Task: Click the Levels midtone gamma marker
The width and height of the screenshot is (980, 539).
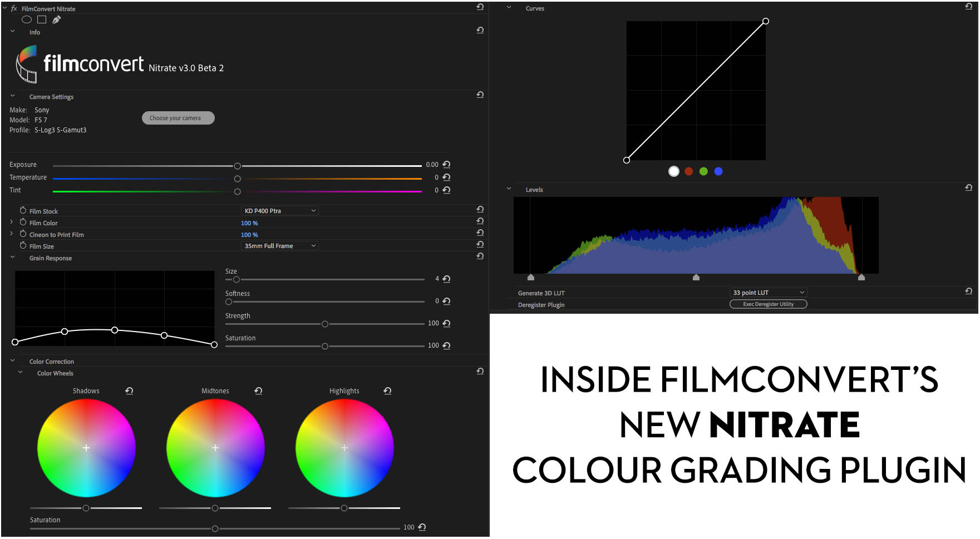Action: pyautogui.click(x=696, y=277)
